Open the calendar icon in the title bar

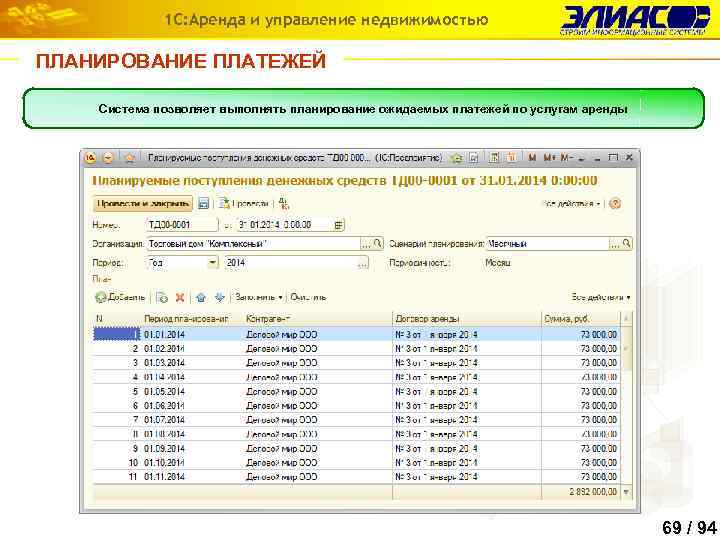coord(511,158)
